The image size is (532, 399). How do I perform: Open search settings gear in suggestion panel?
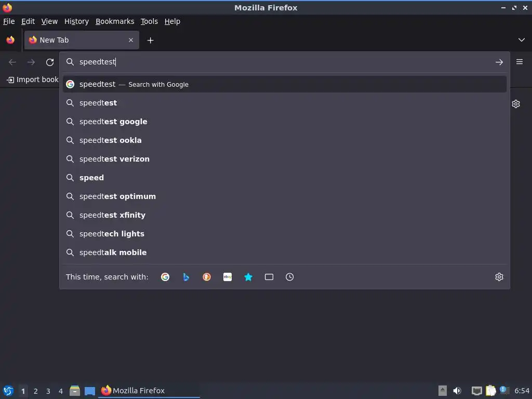click(499, 277)
